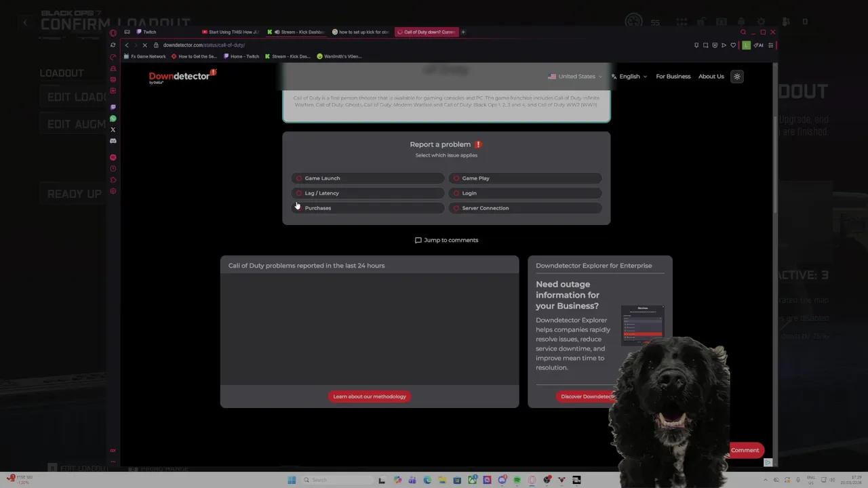This screenshot has width=868, height=488.
Task: Switch to the Twitch browser tab
Action: 166,32
